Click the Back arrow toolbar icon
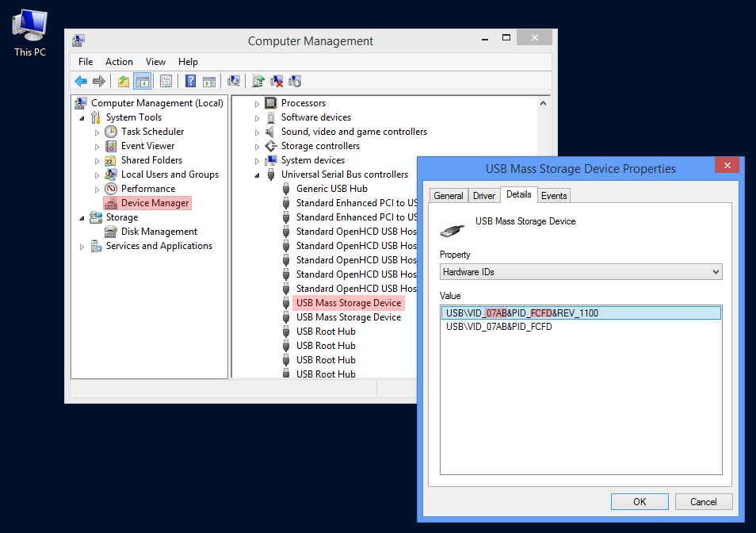The image size is (756, 533). (x=81, y=81)
